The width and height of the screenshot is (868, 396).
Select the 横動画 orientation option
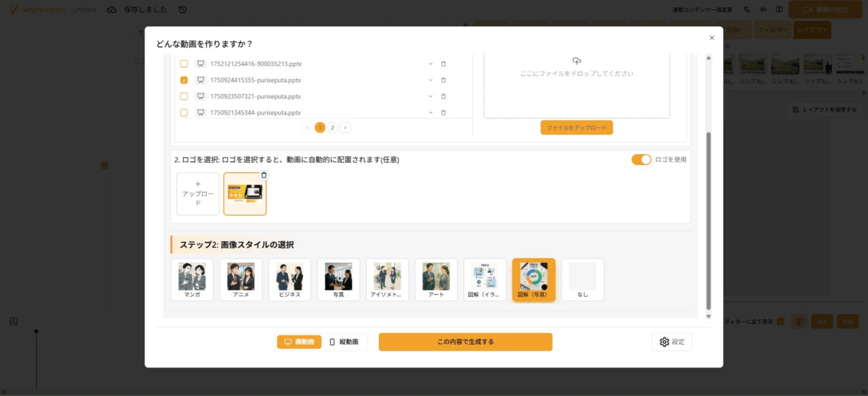point(299,342)
